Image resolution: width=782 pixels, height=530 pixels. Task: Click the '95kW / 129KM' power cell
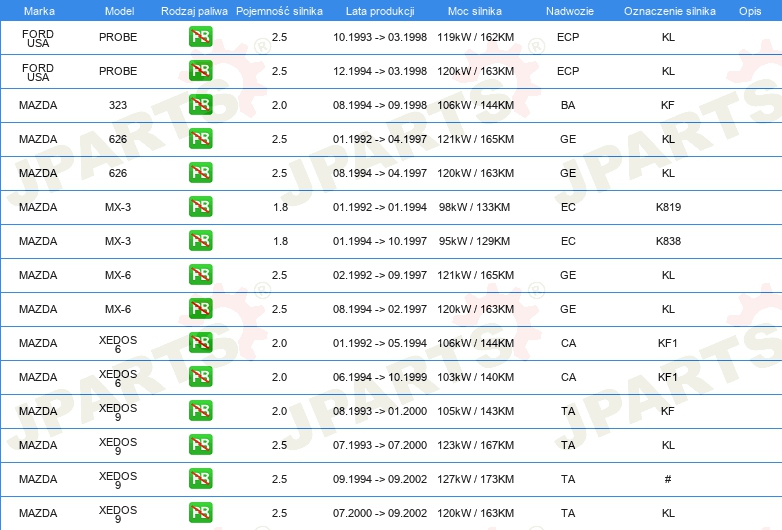474,241
